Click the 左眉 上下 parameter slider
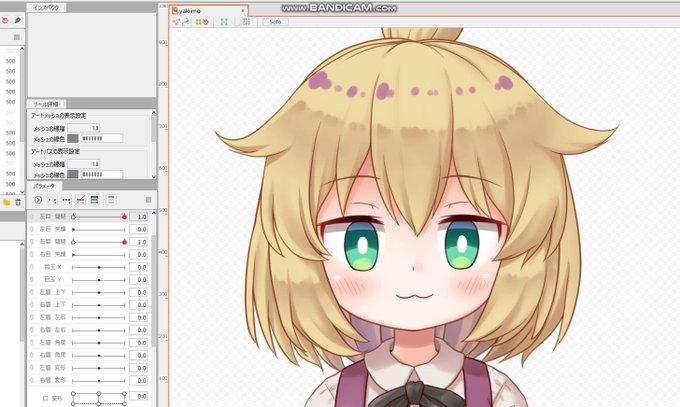This screenshot has height=407, width=680. click(x=99, y=292)
